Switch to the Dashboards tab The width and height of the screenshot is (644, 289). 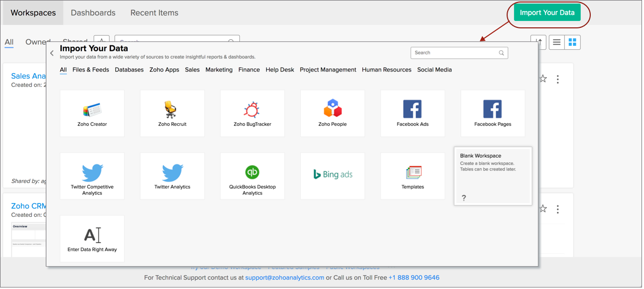point(93,13)
